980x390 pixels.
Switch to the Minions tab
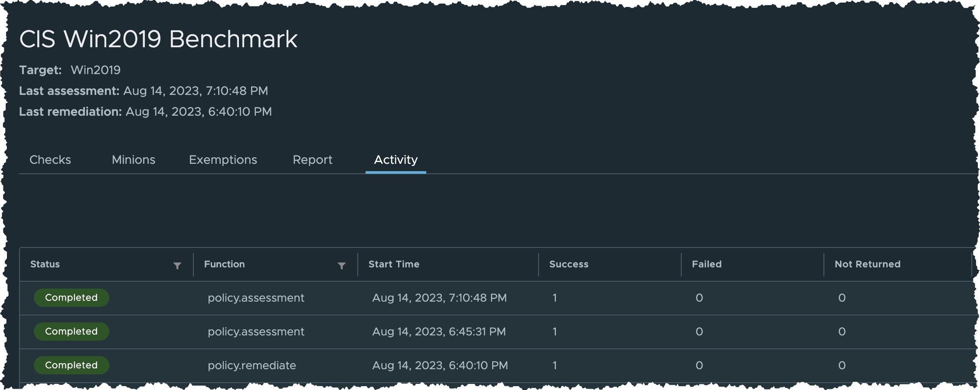click(x=134, y=160)
